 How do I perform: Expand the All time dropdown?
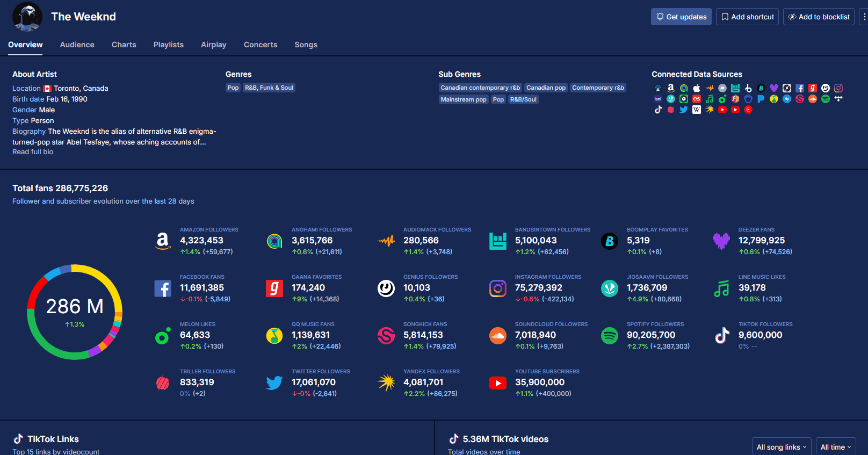coord(835,447)
